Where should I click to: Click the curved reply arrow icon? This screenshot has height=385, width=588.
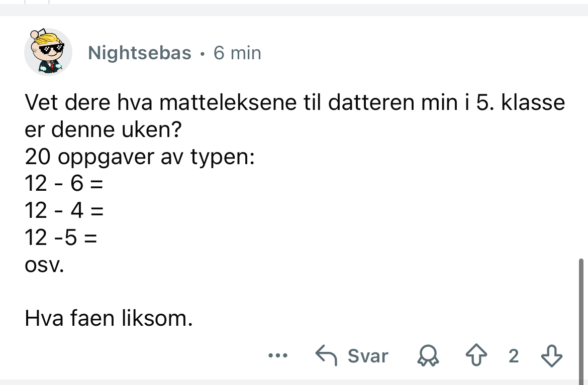[x=326, y=355]
